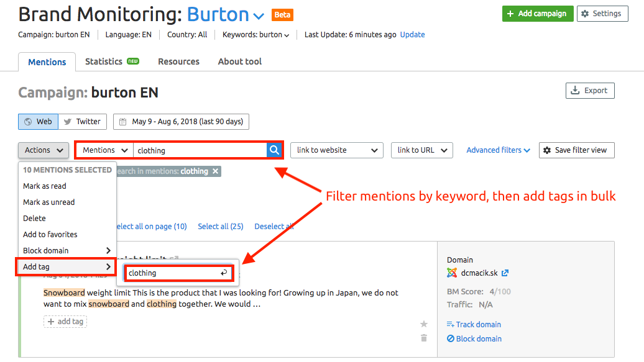Click 'Language: EN' text
The height and width of the screenshot is (362, 644).
tap(129, 35)
